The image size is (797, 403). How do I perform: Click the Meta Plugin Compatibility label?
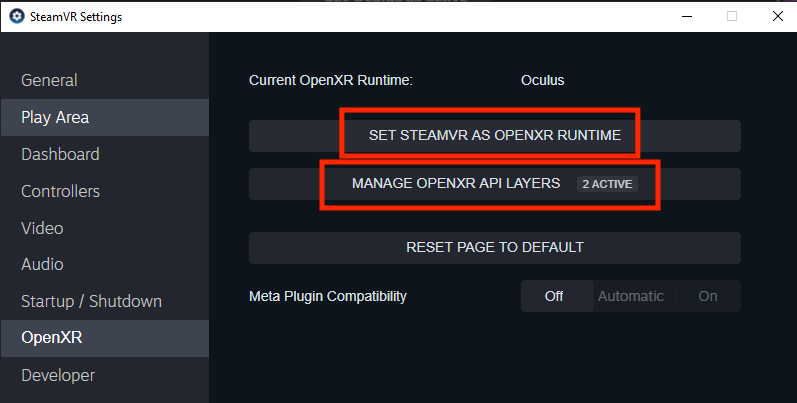pyautogui.click(x=328, y=296)
